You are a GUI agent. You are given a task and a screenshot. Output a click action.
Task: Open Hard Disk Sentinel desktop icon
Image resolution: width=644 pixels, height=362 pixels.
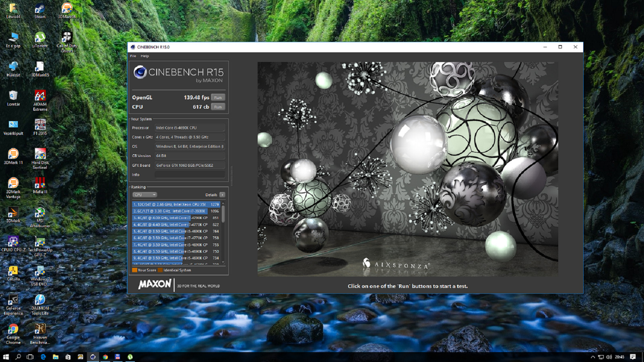[40, 159]
